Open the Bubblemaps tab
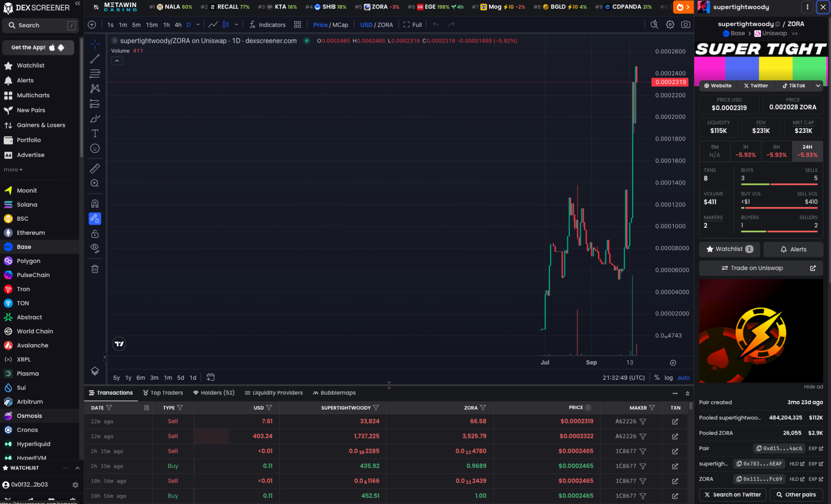The width and height of the screenshot is (831, 504). (x=334, y=393)
